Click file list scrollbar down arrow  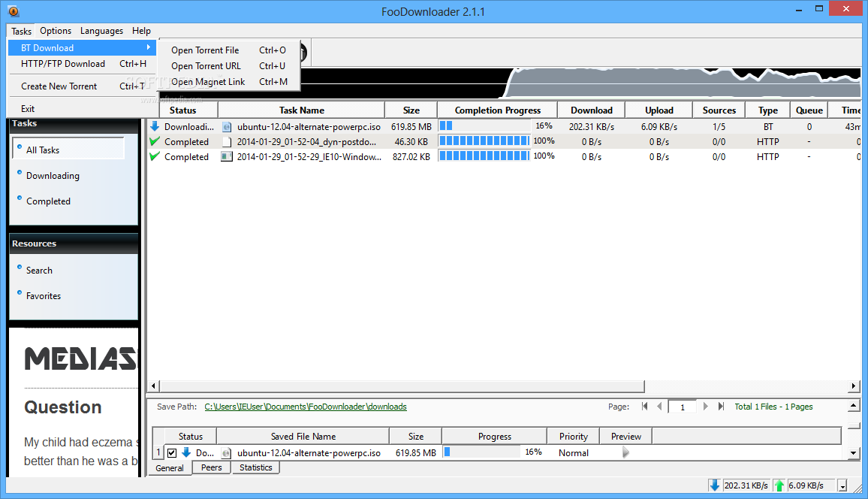853,453
